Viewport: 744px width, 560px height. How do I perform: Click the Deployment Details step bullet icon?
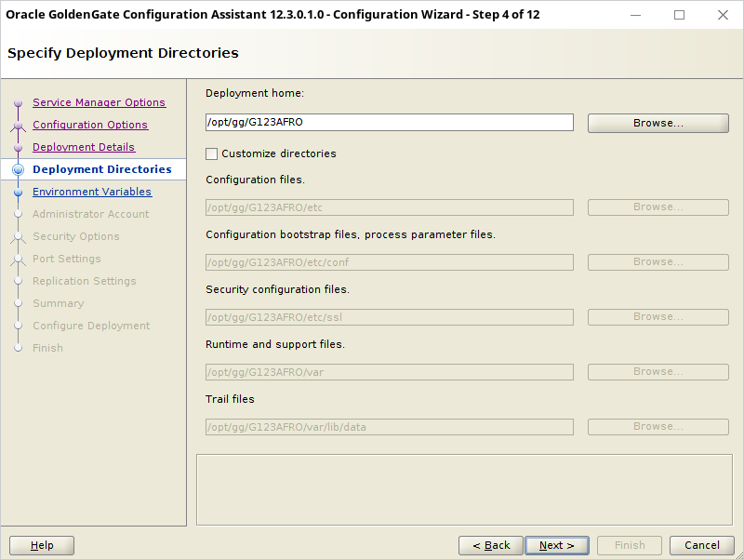(x=18, y=148)
